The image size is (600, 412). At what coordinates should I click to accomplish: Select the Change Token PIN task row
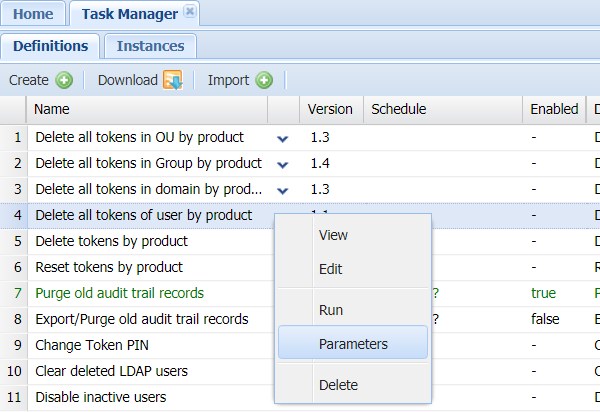click(90, 345)
